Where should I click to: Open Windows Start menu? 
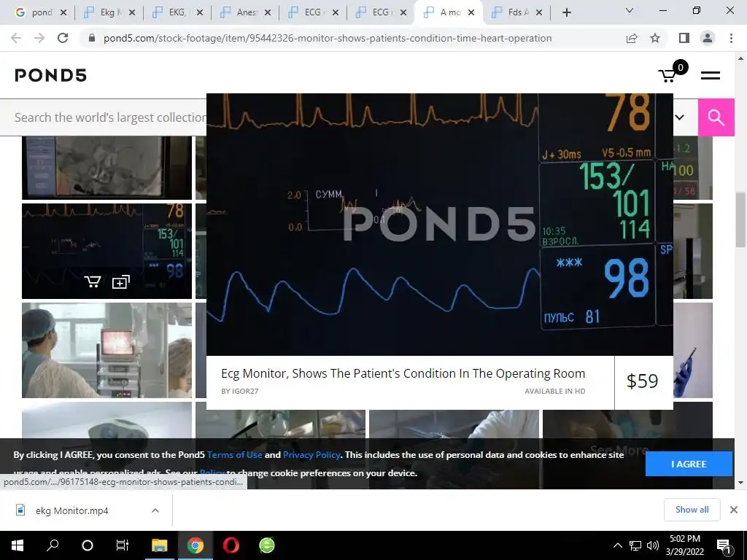(x=18, y=545)
